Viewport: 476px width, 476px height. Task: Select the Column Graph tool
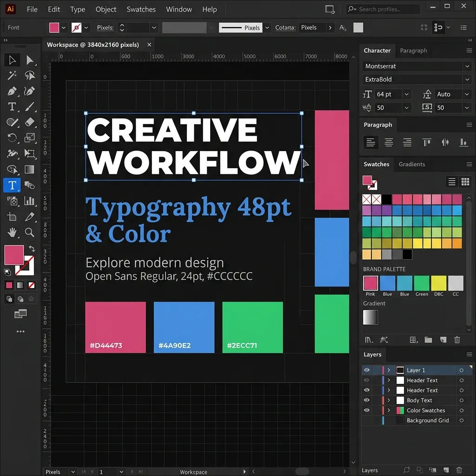pos(29,201)
